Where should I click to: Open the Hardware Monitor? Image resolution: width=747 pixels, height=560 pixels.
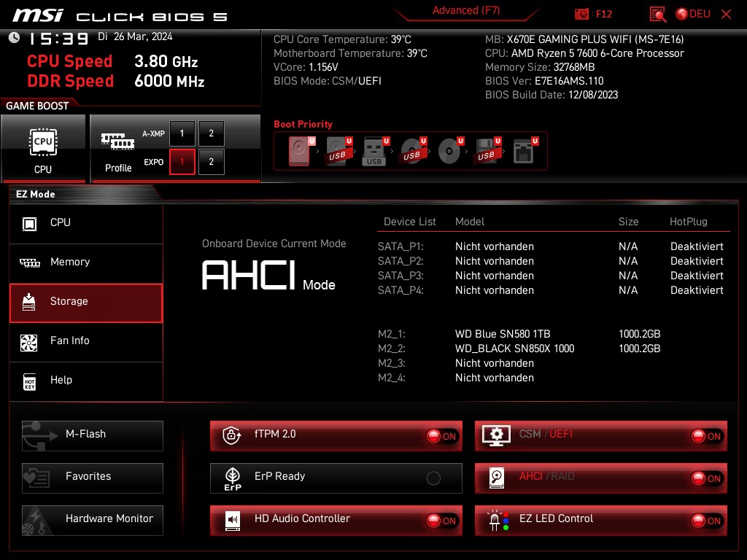(x=92, y=519)
